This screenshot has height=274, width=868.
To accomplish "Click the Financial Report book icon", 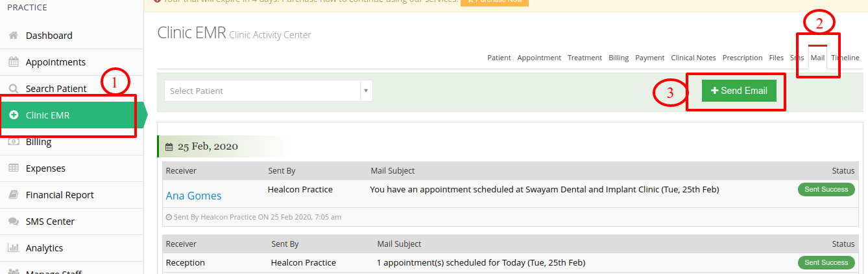I will [x=13, y=195].
